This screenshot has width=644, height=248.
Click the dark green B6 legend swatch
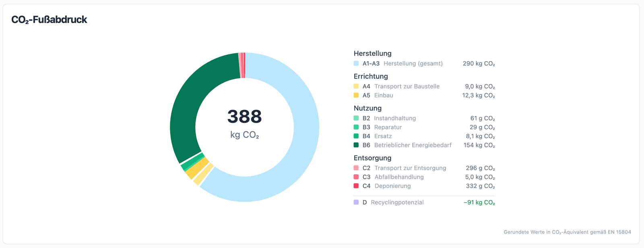tap(356, 145)
